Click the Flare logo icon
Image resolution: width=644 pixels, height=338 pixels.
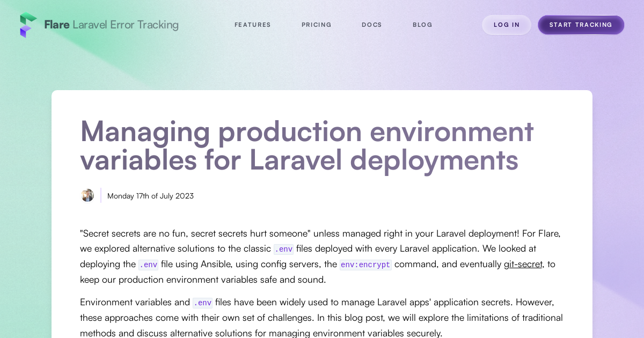pos(28,25)
